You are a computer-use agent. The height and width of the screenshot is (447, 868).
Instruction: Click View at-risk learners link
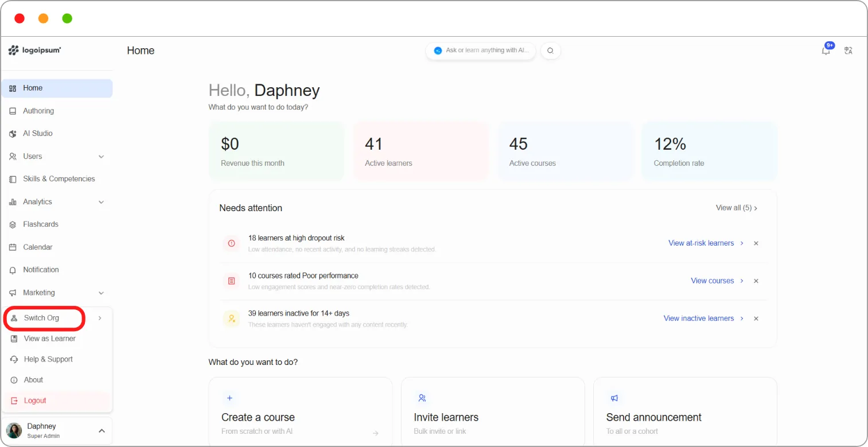(x=701, y=243)
